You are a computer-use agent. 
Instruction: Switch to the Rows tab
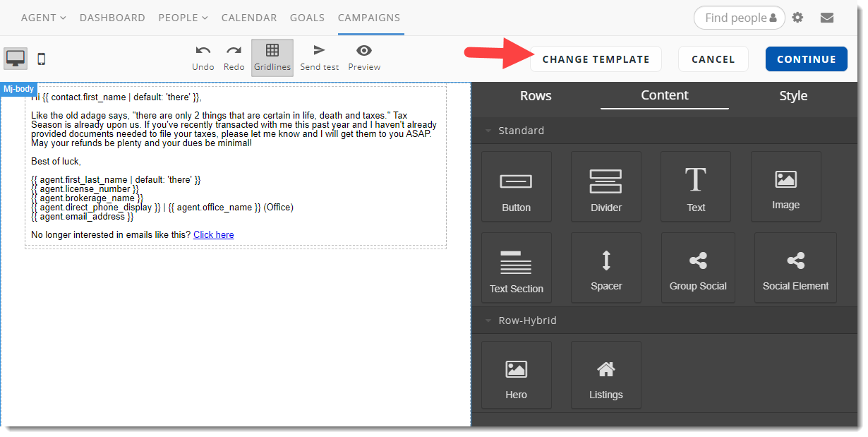[536, 96]
